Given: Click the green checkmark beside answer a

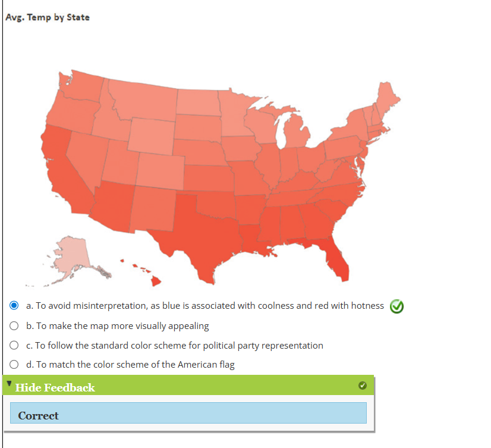Looking at the screenshot, I should tap(396, 306).
